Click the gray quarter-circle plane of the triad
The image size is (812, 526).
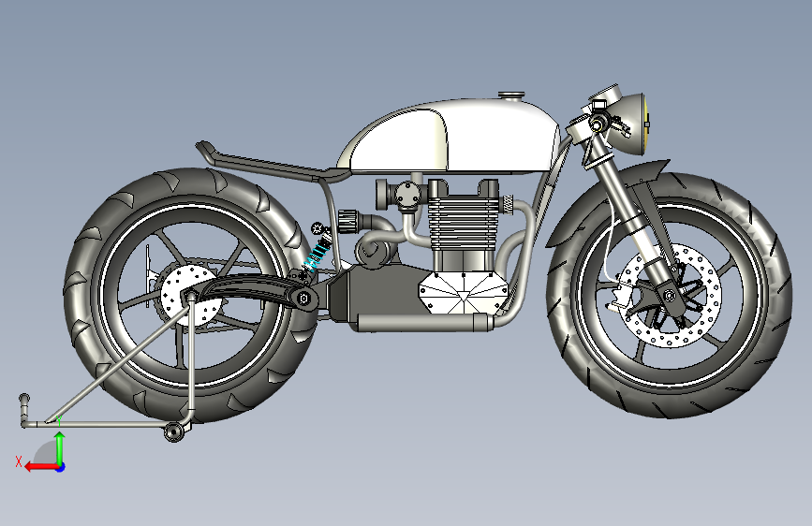click(46, 452)
